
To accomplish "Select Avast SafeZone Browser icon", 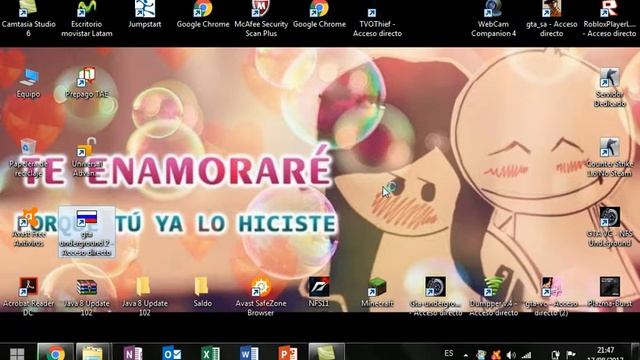I will click(261, 297).
